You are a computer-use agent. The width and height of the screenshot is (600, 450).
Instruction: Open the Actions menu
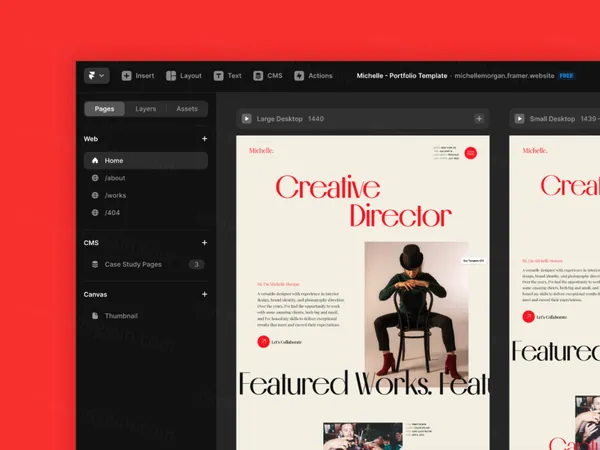click(x=313, y=75)
